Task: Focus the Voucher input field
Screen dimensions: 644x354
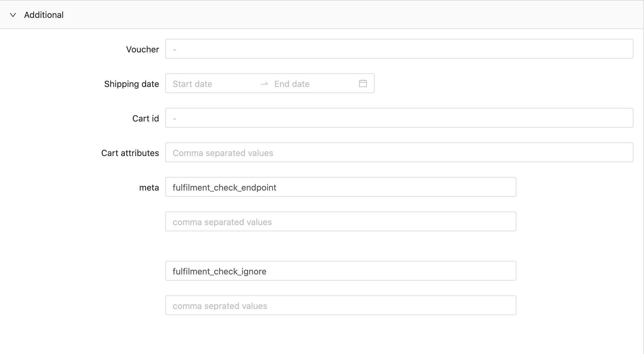Action: coord(399,49)
